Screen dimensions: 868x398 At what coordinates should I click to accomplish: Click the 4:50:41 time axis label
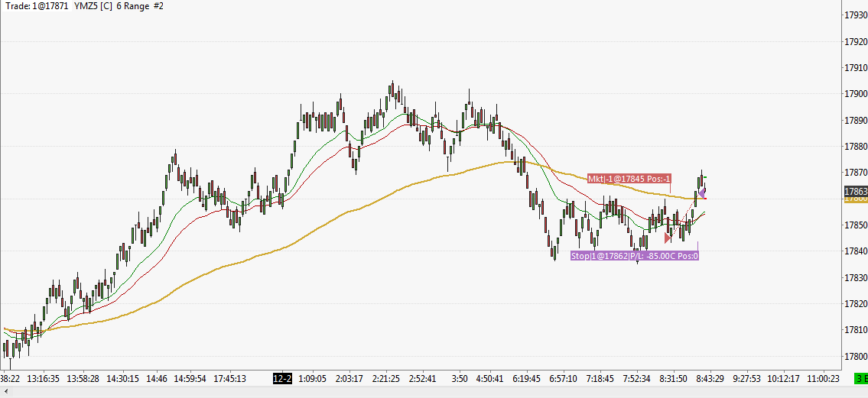click(490, 379)
